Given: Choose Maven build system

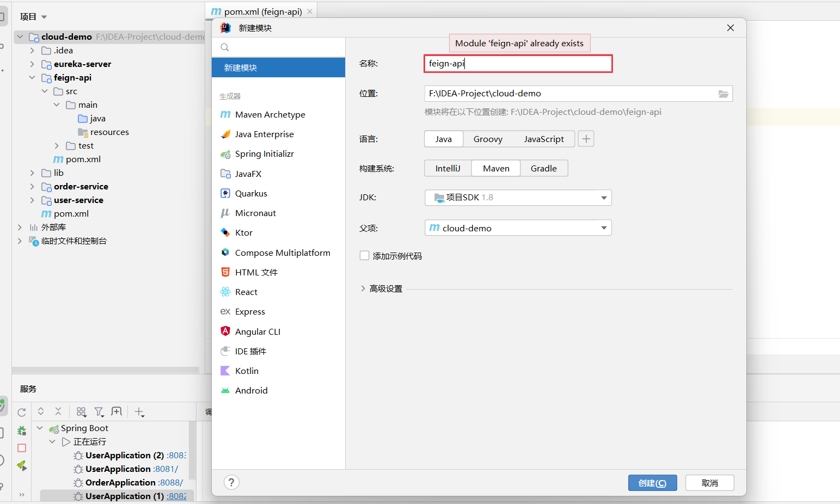Looking at the screenshot, I should (x=496, y=168).
